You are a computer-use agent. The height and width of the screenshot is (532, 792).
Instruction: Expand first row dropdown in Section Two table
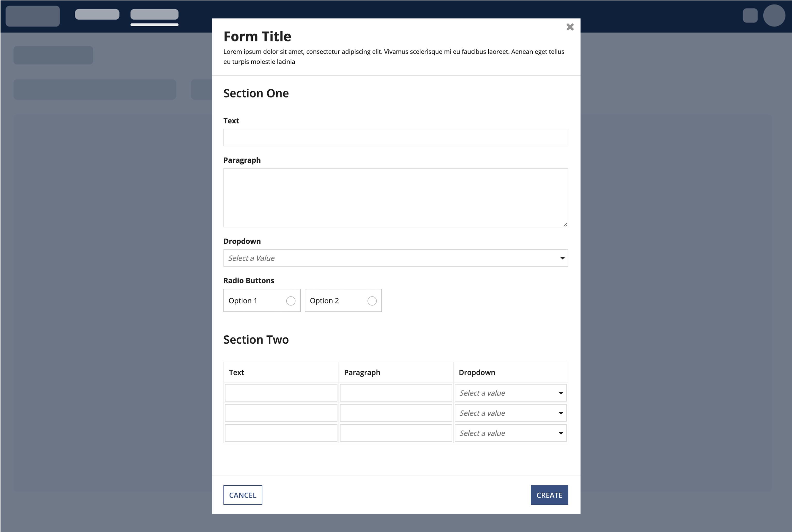511,393
